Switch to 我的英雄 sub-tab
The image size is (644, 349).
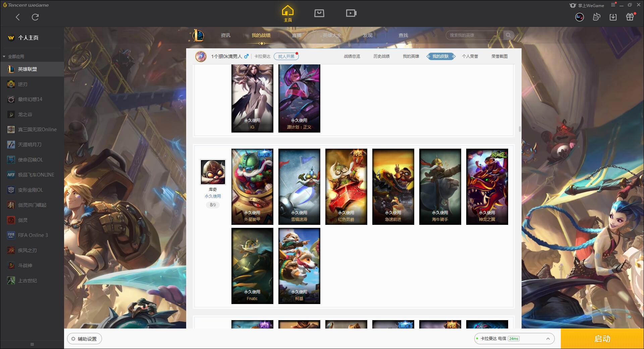411,56
